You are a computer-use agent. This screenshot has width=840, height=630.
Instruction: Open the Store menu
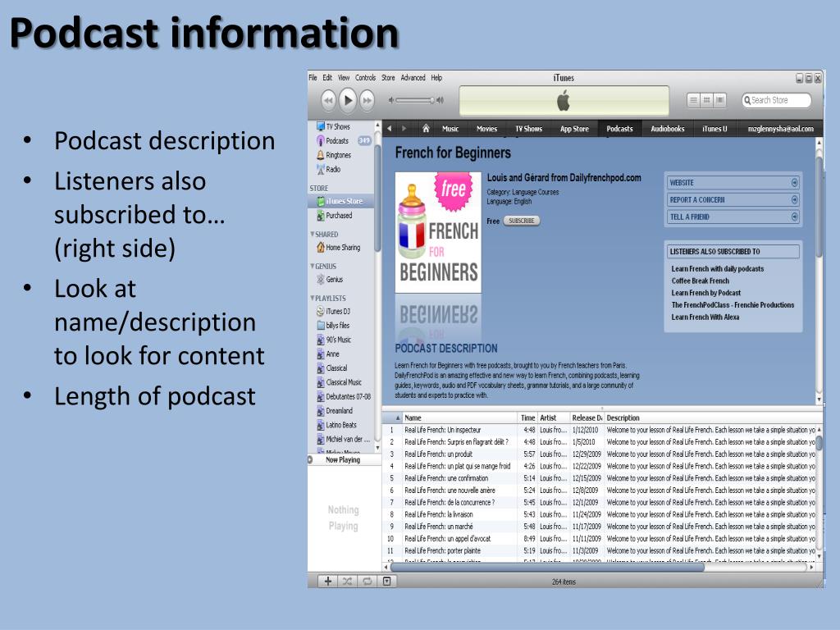tap(388, 78)
